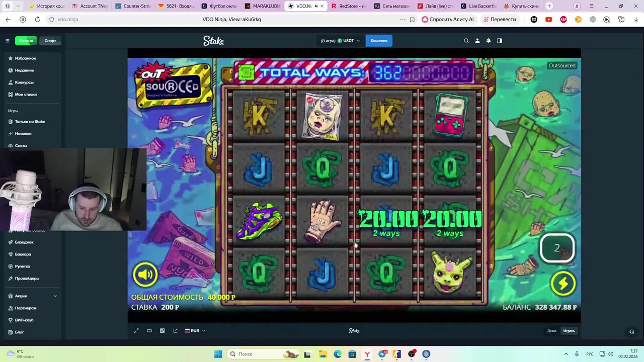Bookmark the page

point(412,19)
